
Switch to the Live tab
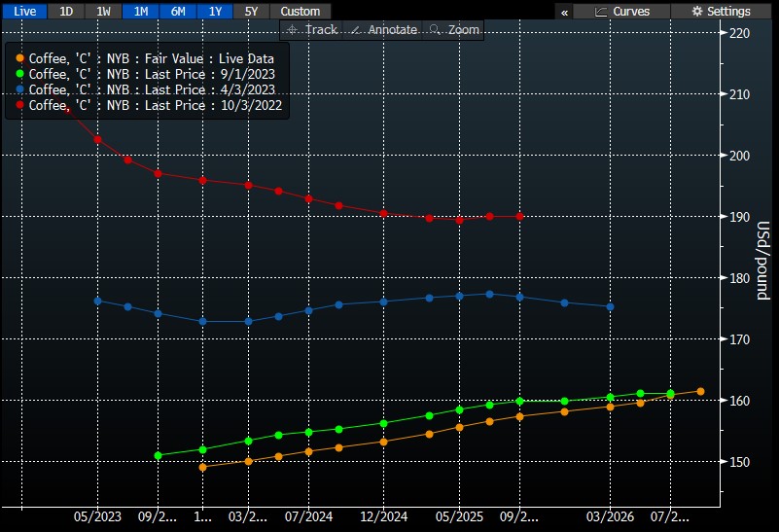coord(23,11)
